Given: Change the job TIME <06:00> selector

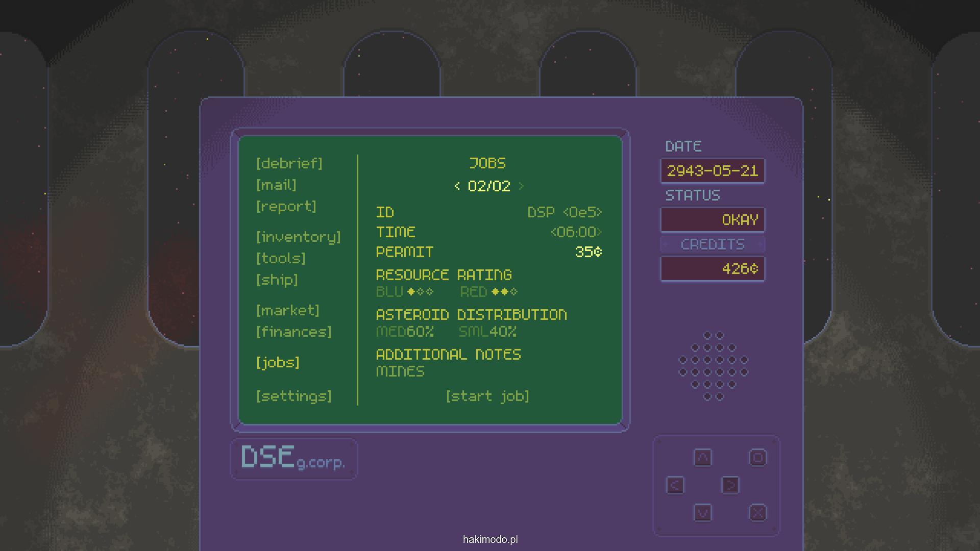Looking at the screenshot, I should (576, 232).
